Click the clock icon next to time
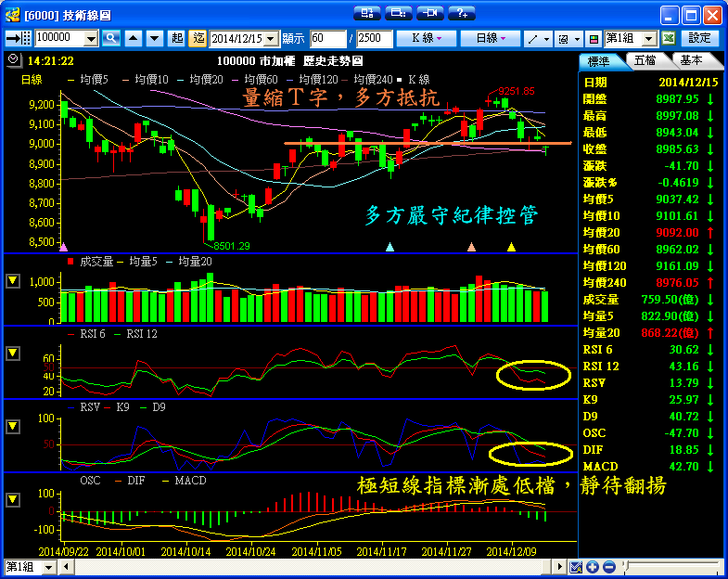The width and height of the screenshot is (728, 579). click(x=13, y=59)
